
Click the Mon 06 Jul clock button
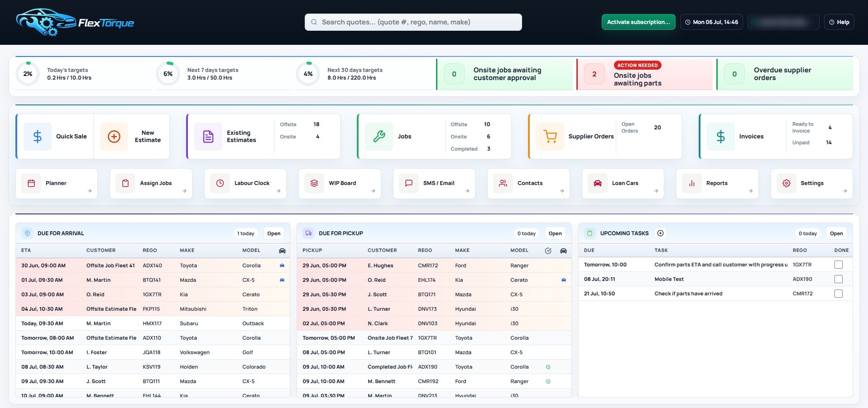click(711, 22)
